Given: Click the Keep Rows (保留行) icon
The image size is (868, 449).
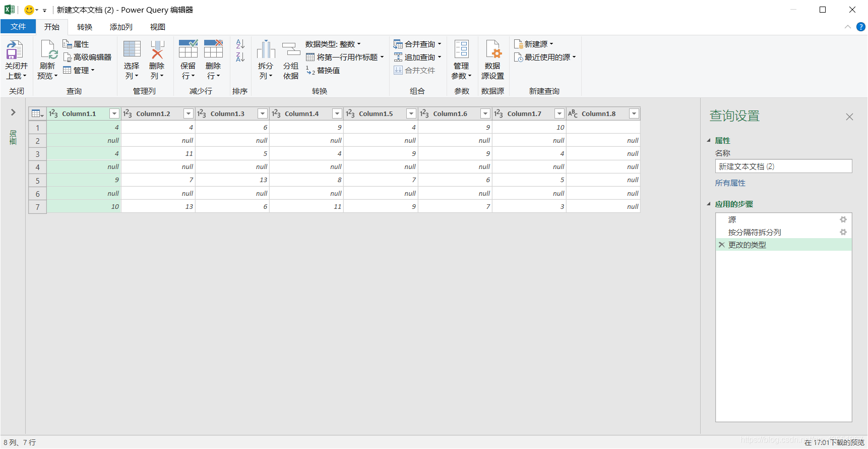Looking at the screenshot, I should point(188,49).
